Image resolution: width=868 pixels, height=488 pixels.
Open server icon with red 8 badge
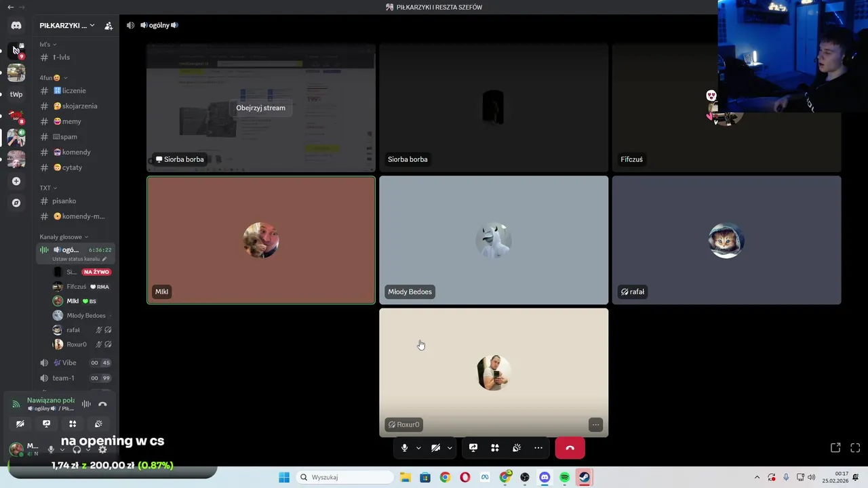16,116
